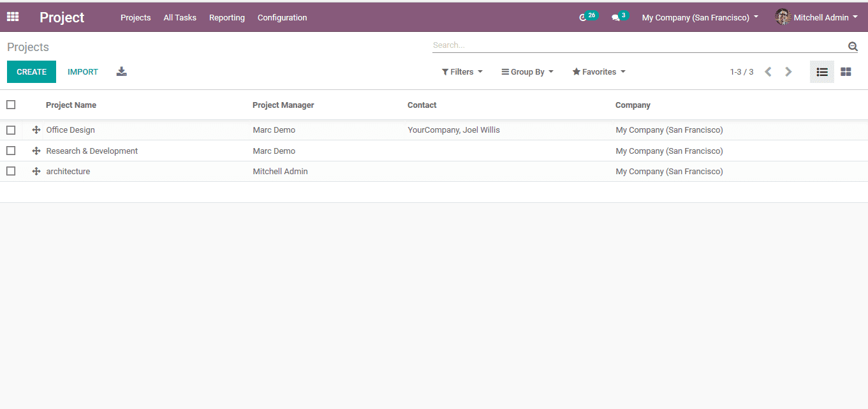
Task: Open activities clock icon with 26 badge
Action: pos(588,17)
